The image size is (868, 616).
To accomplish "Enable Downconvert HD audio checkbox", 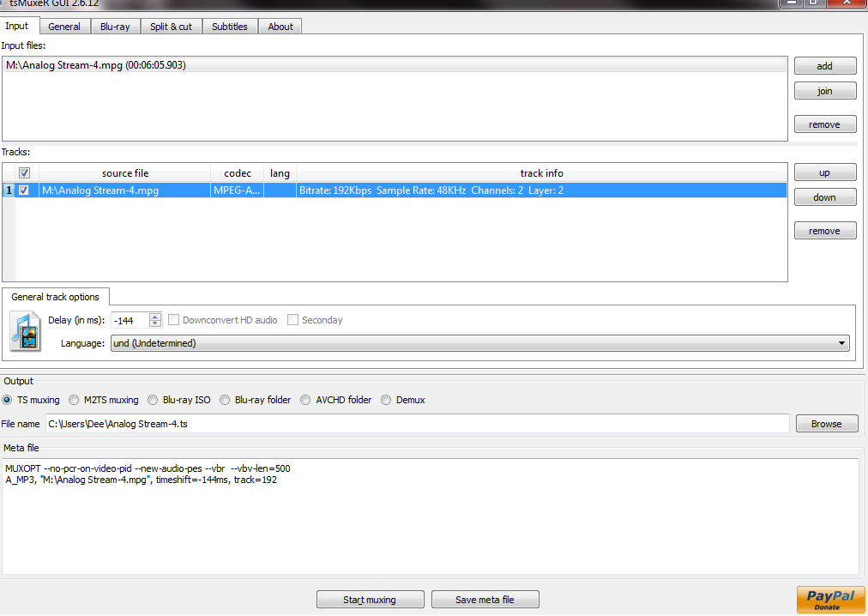I will coord(173,320).
